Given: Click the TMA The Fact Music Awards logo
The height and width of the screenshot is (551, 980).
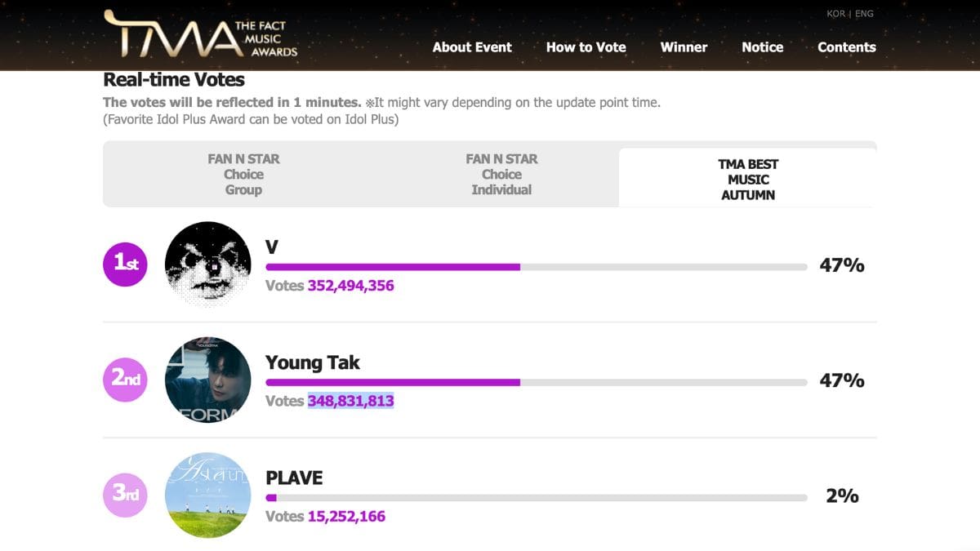Looking at the screenshot, I should coord(200,33).
